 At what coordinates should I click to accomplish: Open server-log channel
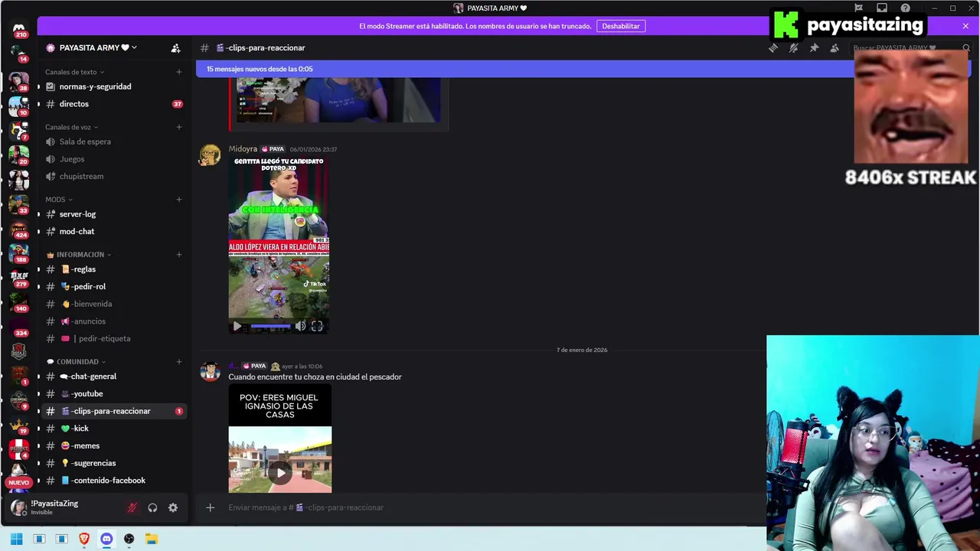point(113,214)
